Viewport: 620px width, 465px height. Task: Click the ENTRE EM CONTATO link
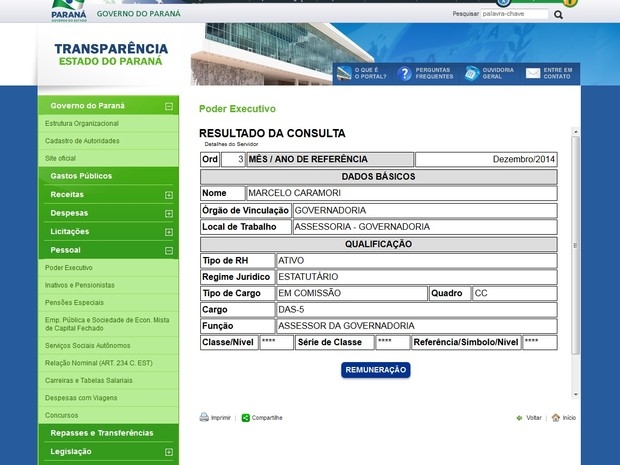point(558,73)
